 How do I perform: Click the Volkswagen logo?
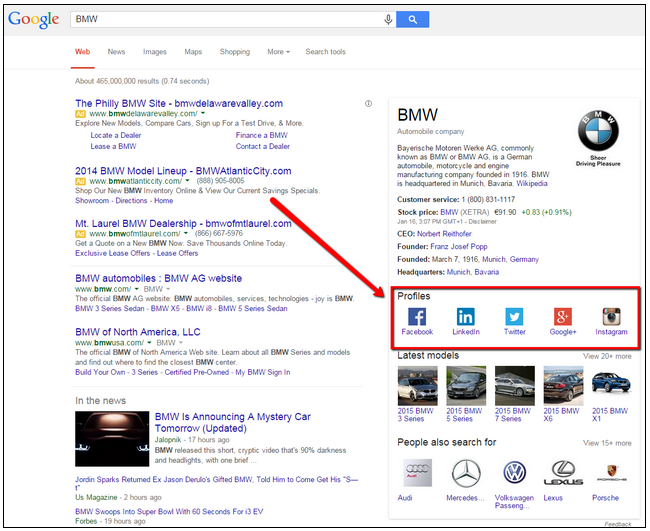point(514,473)
